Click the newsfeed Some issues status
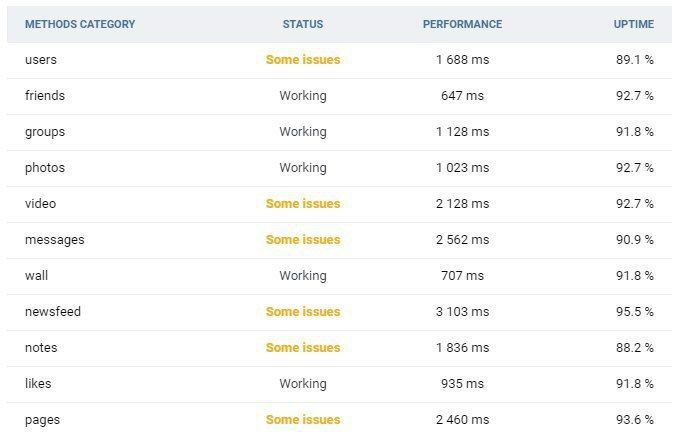This screenshot has height=447, width=681. pos(303,312)
